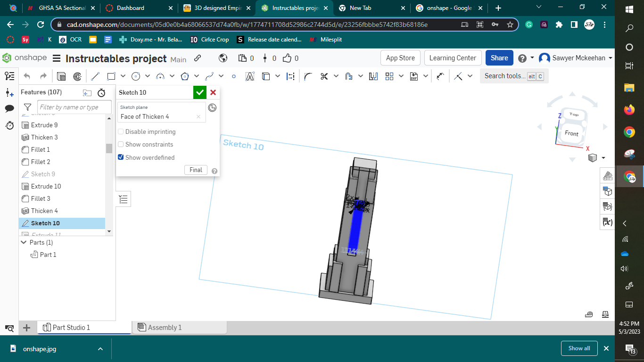Open the sketch Text tool
The height and width of the screenshot is (362, 644).
[250, 76]
